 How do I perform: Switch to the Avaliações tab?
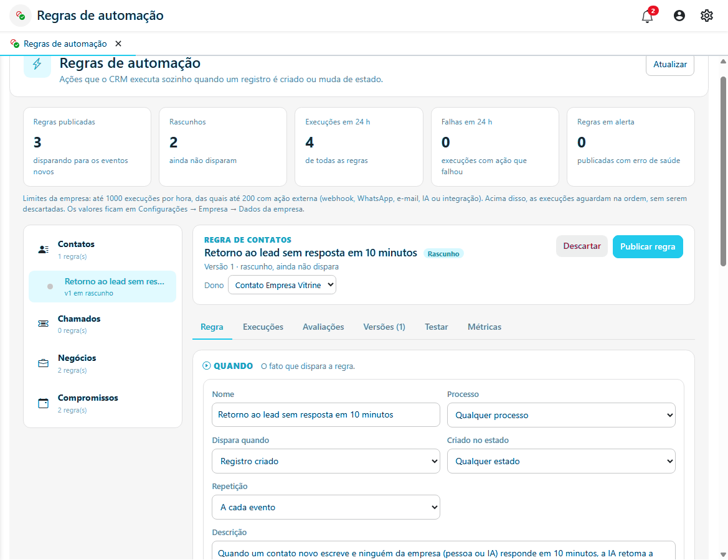(323, 327)
